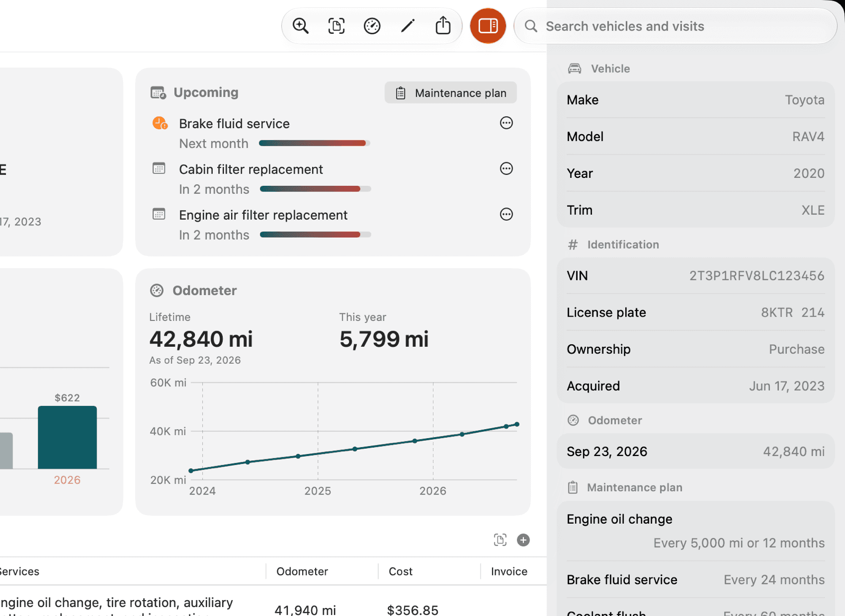Viewport: 845px width, 616px height.
Task: Open more options for Brake fluid service
Action: pyautogui.click(x=506, y=123)
